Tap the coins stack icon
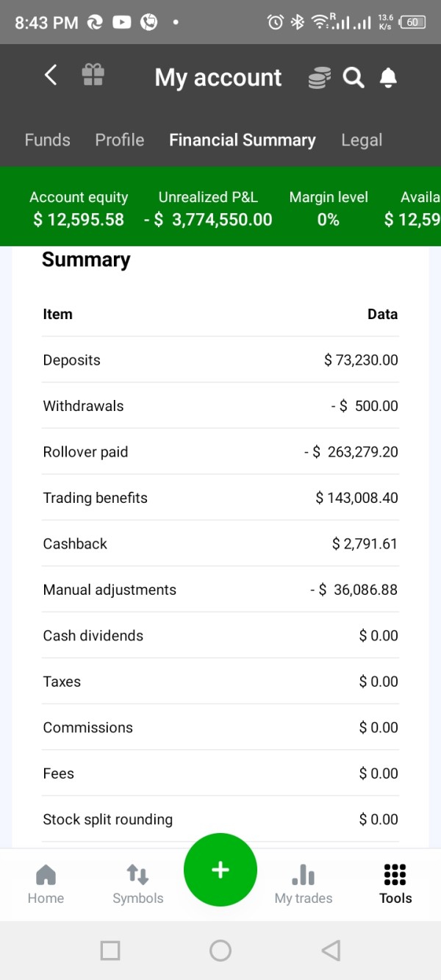 coord(319,78)
